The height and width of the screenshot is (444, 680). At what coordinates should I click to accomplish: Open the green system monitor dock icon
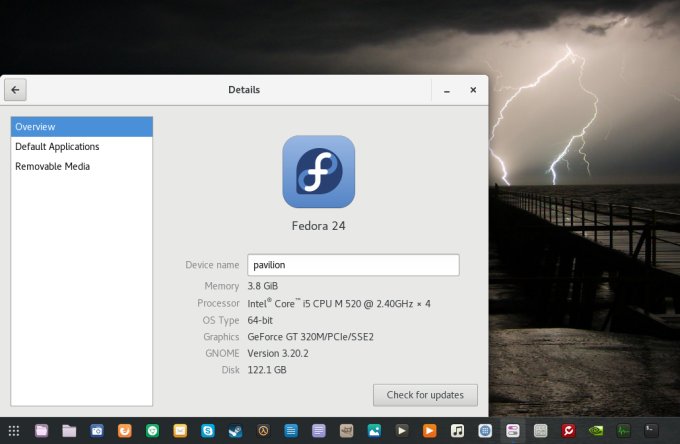click(624, 431)
